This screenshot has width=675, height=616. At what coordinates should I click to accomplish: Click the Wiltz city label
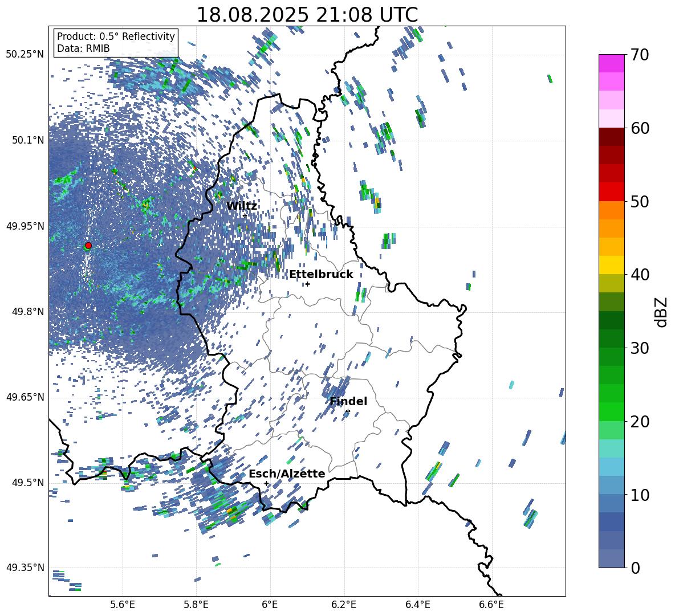pos(242,206)
